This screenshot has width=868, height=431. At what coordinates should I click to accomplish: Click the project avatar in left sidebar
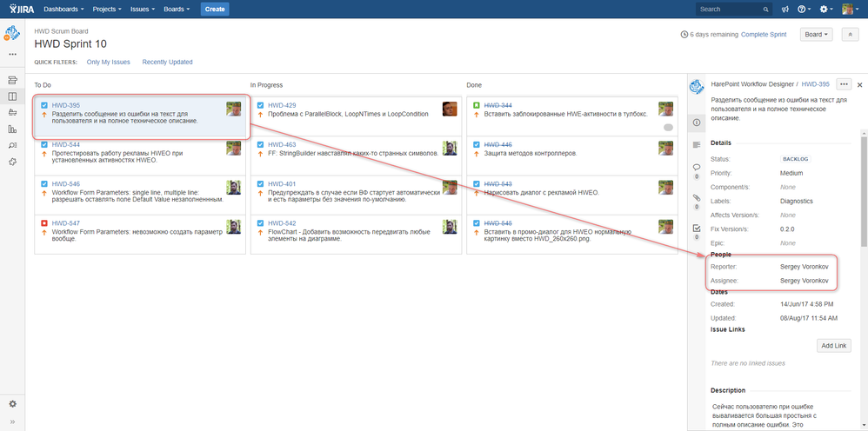coord(12,34)
